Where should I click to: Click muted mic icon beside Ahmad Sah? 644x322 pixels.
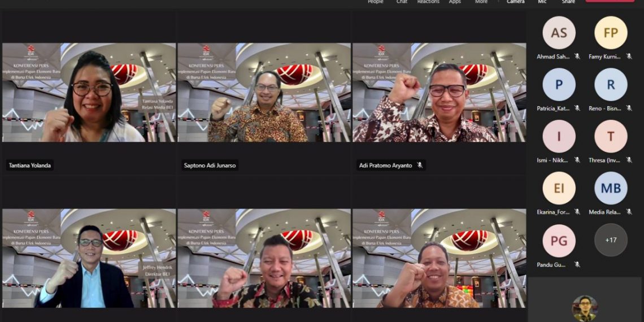(577, 56)
